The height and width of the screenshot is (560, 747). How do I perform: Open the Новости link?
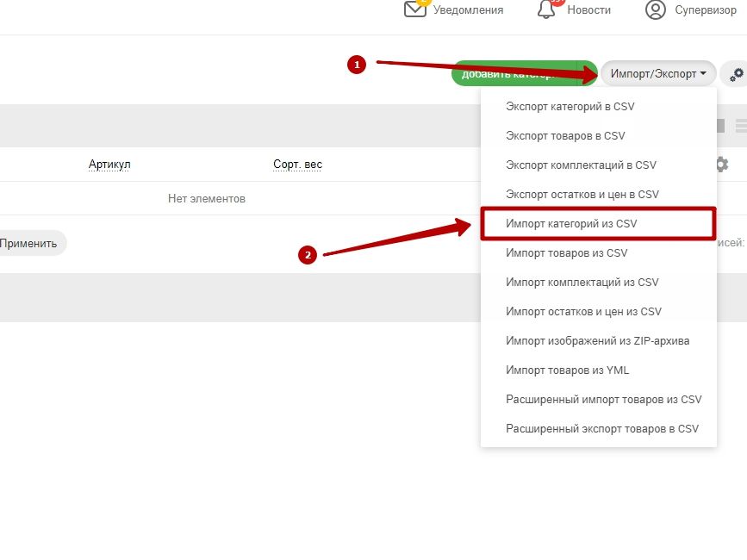point(588,10)
